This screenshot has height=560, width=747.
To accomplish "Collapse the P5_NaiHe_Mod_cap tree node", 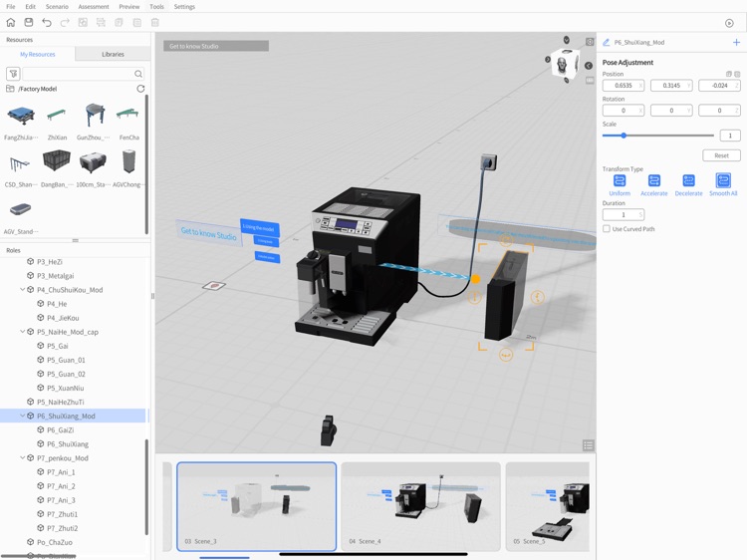I will point(23,332).
